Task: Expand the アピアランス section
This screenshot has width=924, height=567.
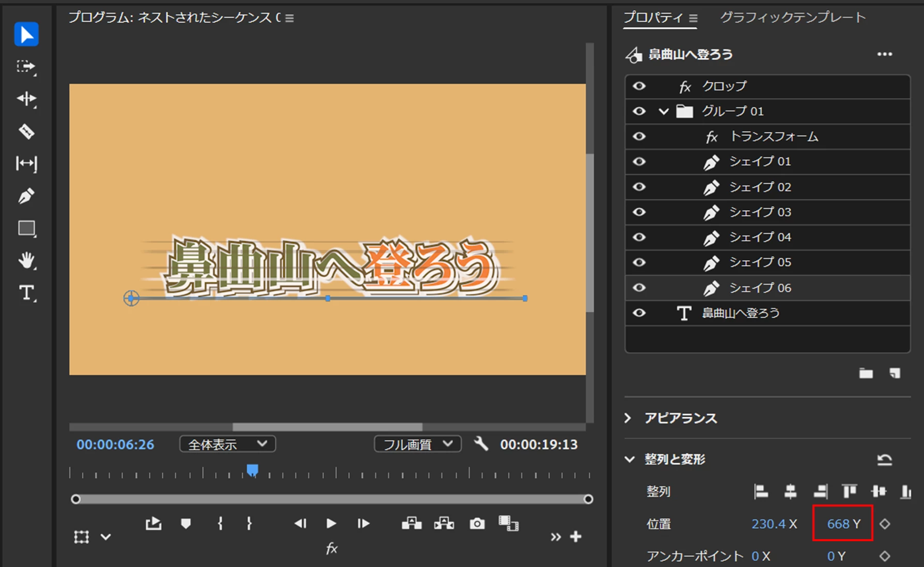Action: point(628,418)
